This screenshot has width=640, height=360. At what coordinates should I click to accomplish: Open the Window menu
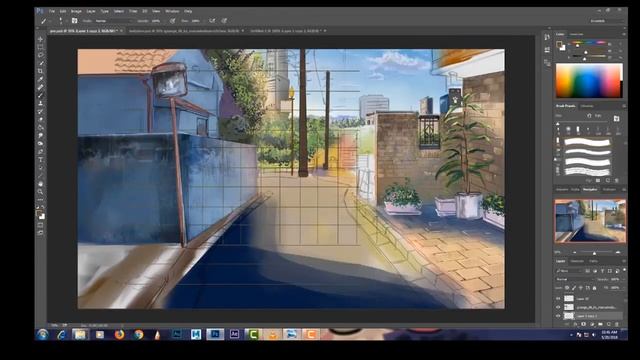(172, 11)
